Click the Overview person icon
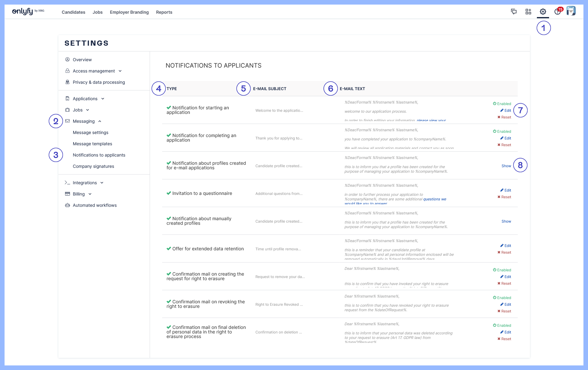Screen dimensions: 588x370 [68, 60]
